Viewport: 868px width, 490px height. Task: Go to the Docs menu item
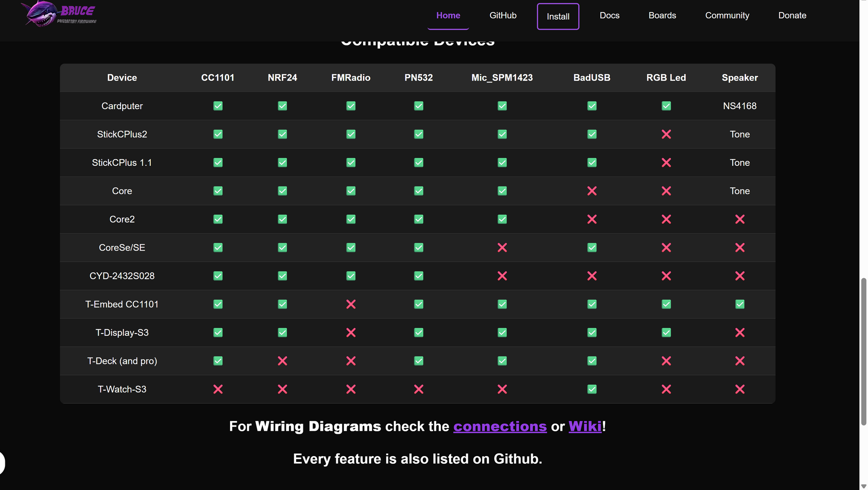point(609,16)
